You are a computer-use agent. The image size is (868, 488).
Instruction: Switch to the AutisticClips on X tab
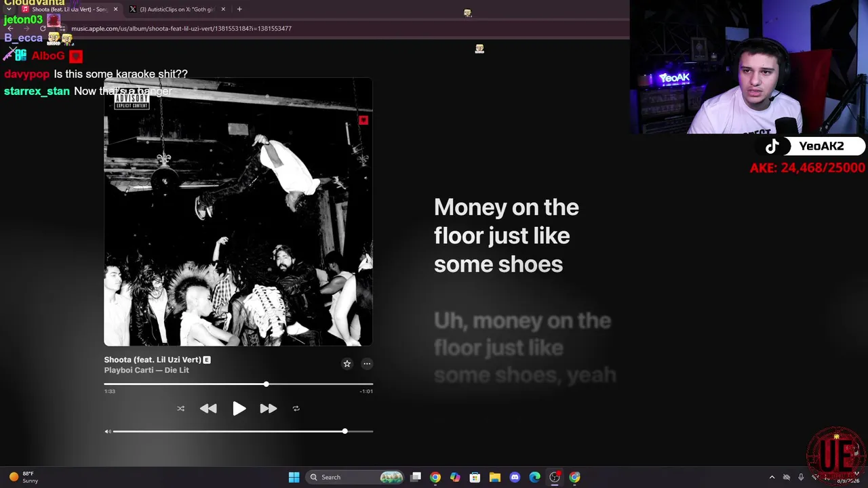pos(178,9)
